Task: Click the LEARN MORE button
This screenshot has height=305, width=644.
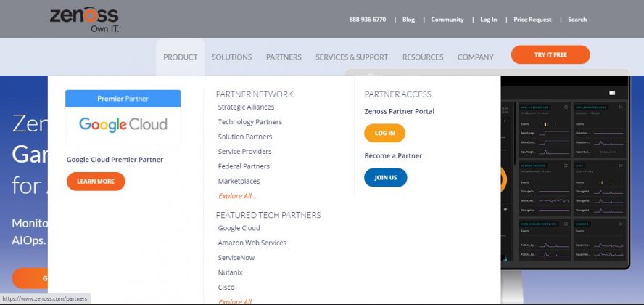Action: click(96, 182)
